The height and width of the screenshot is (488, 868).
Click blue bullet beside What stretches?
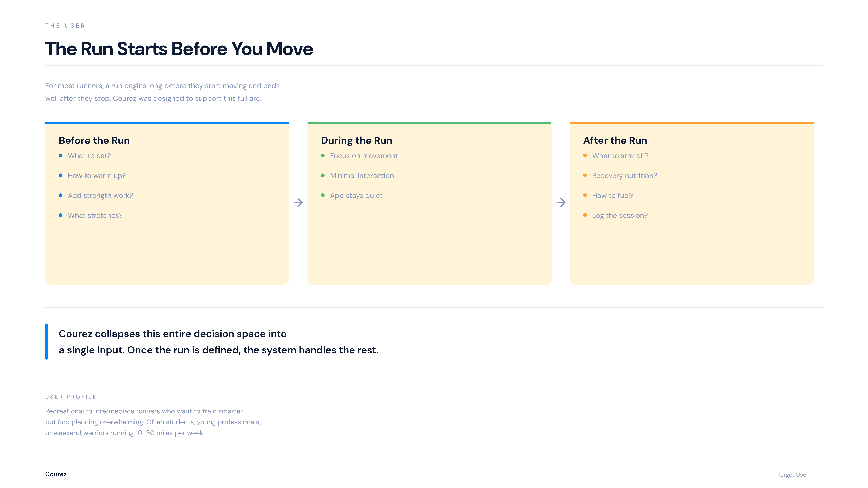point(61,215)
